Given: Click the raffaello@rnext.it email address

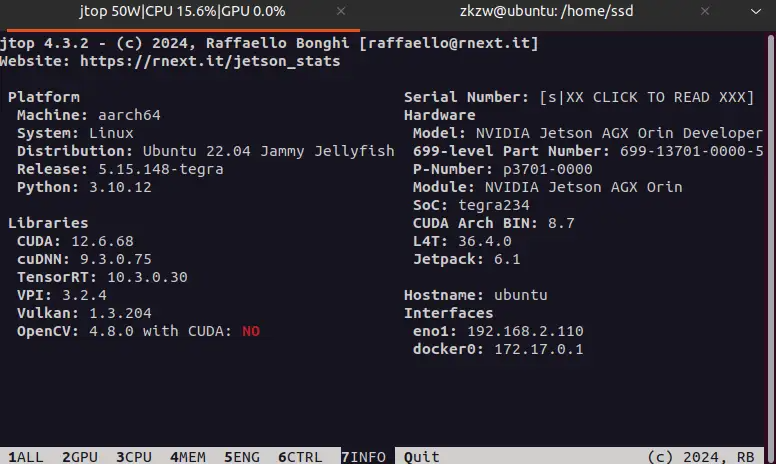Looking at the screenshot, I should [x=448, y=43].
